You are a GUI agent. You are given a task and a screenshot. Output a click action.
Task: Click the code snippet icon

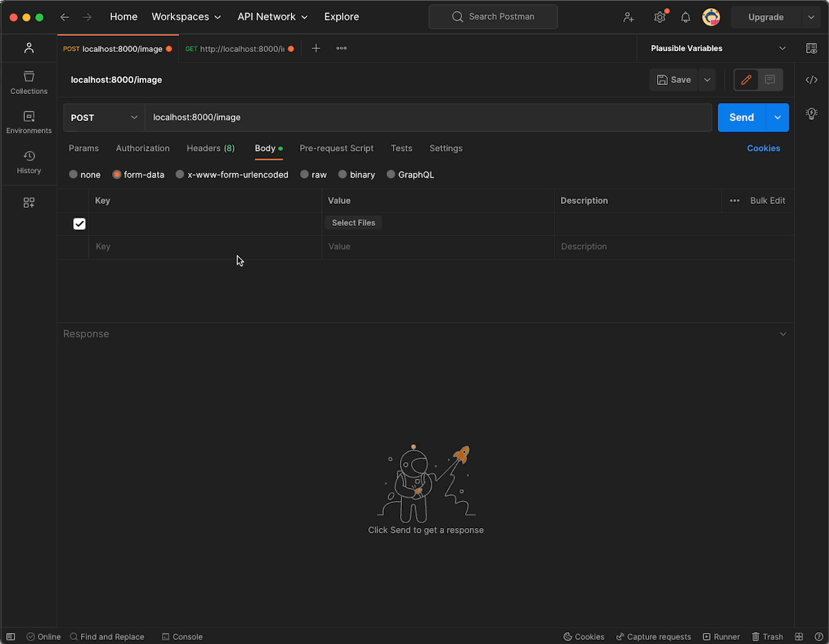click(x=812, y=80)
